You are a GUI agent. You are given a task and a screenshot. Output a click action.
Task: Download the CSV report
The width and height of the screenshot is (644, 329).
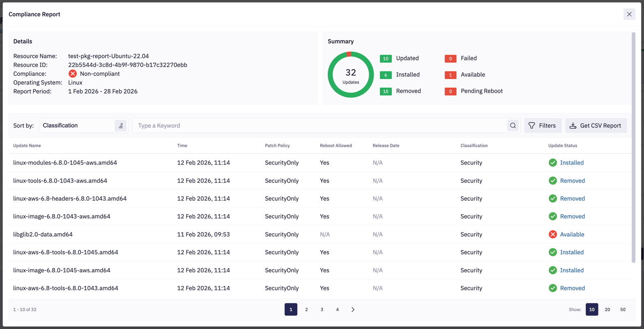[596, 126]
